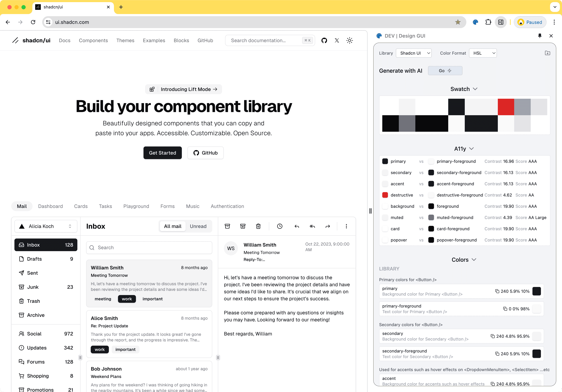Open the Library Shadcn UI dropdown
The width and height of the screenshot is (562, 392).
(414, 53)
